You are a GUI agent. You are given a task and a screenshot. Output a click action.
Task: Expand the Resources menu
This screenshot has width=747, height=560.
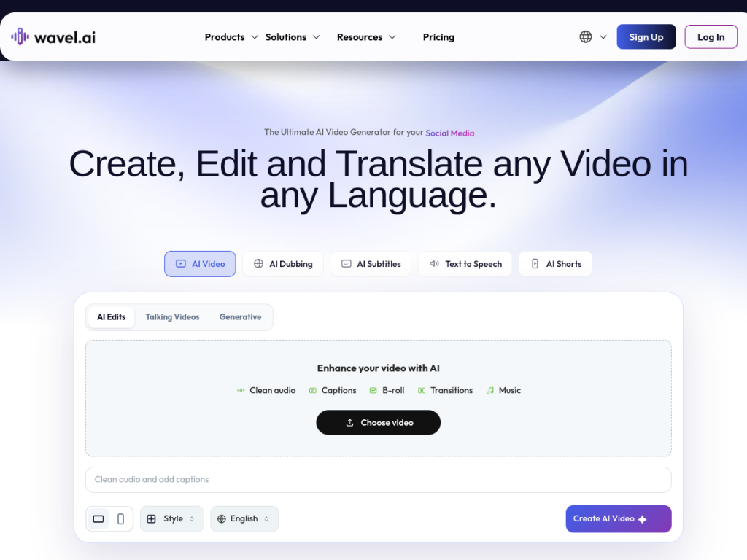point(366,37)
